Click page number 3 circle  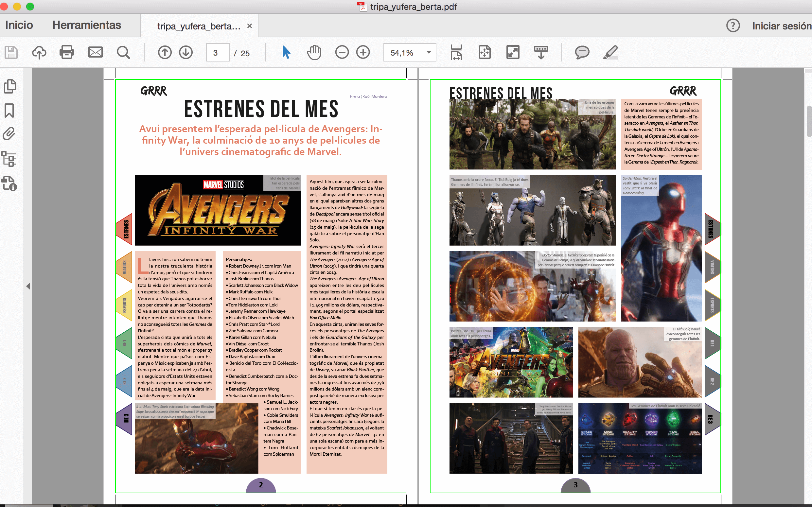tap(575, 485)
